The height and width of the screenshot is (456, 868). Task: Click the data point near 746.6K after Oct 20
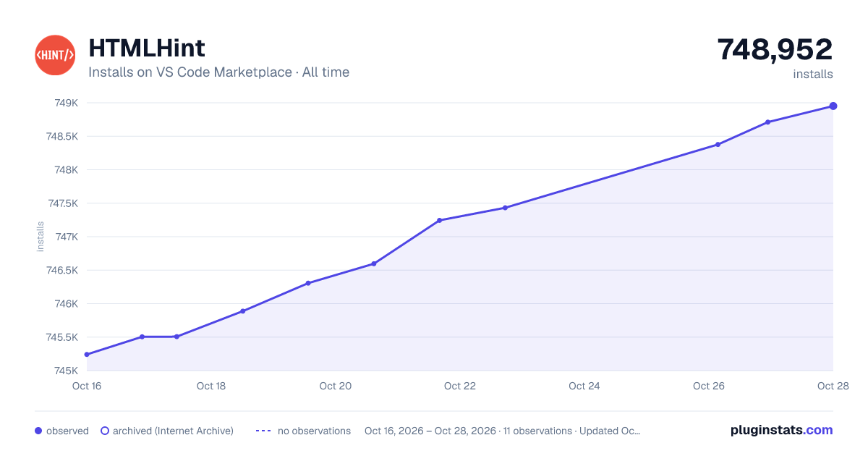pyautogui.click(x=374, y=263)
